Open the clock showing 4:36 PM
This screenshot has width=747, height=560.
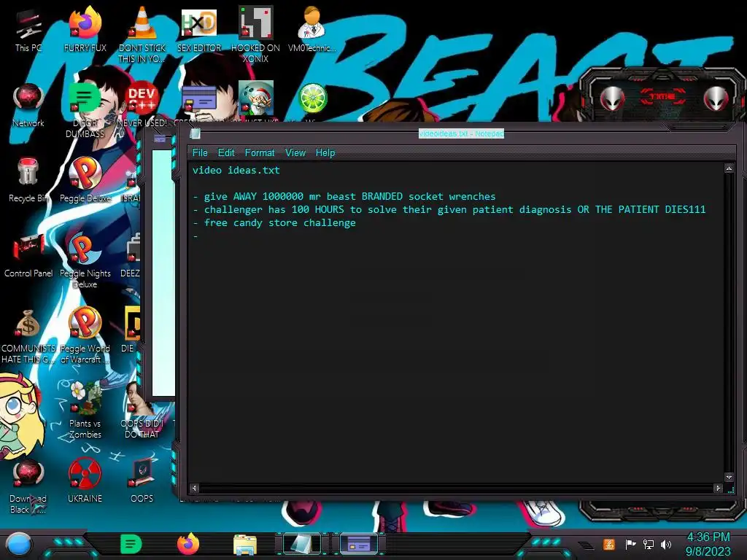[708, 544]
